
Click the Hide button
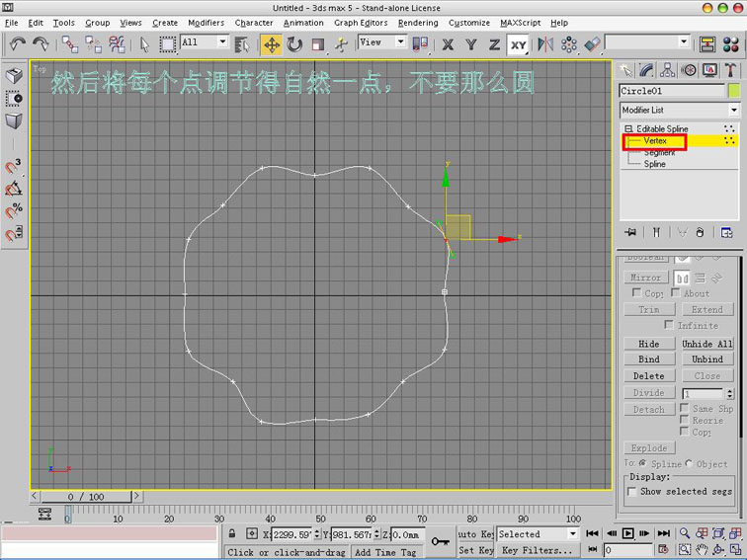tap(649, 344)
